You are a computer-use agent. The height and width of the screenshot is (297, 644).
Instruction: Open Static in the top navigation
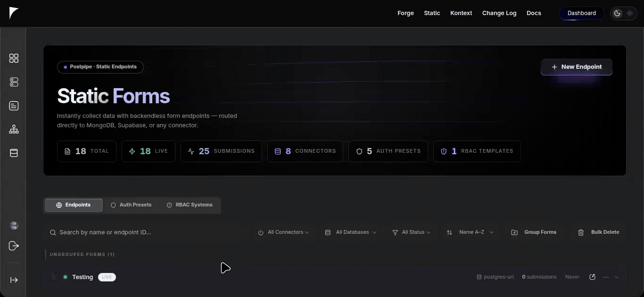(x=432, y=13)
